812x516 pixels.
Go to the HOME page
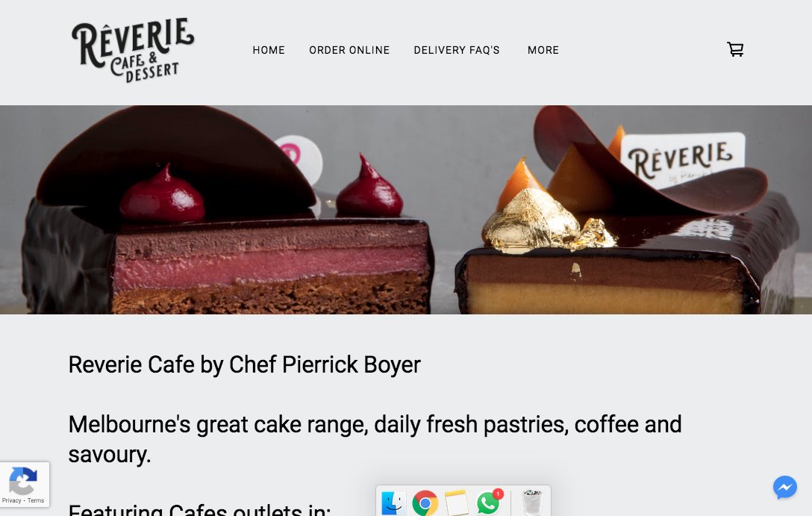point(269,50)
